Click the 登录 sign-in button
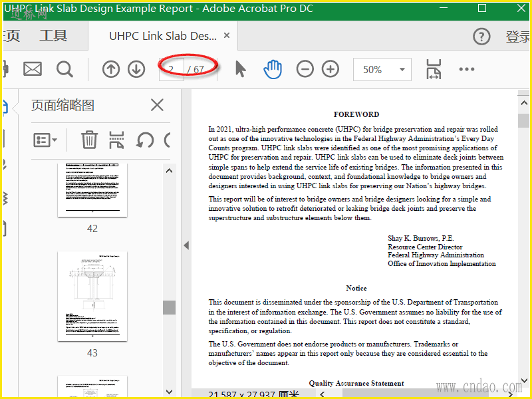The height and width of the screenshot is (399, 532). [518, 37]
